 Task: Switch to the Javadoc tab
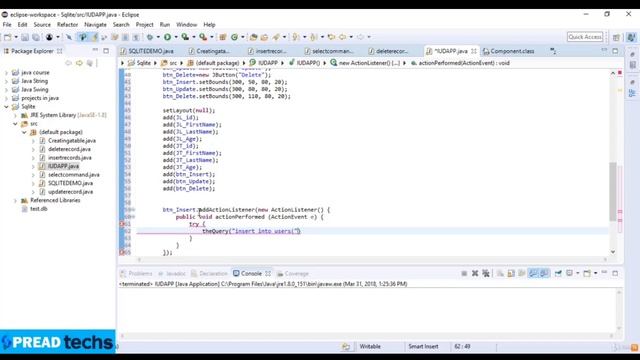[x=172, y=273]
